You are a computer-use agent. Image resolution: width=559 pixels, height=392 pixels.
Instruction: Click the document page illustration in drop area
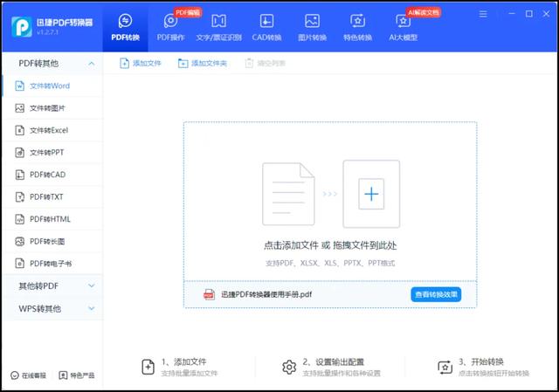click(288, 194)
